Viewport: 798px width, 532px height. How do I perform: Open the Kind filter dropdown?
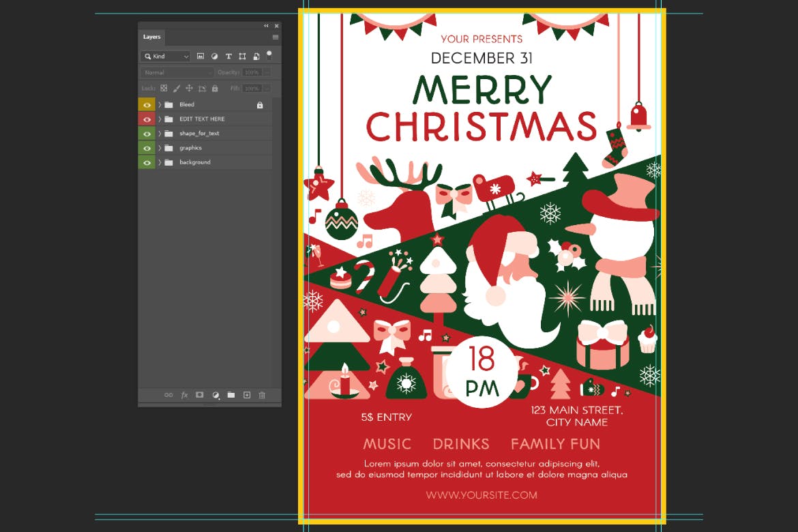pos(166,57)
